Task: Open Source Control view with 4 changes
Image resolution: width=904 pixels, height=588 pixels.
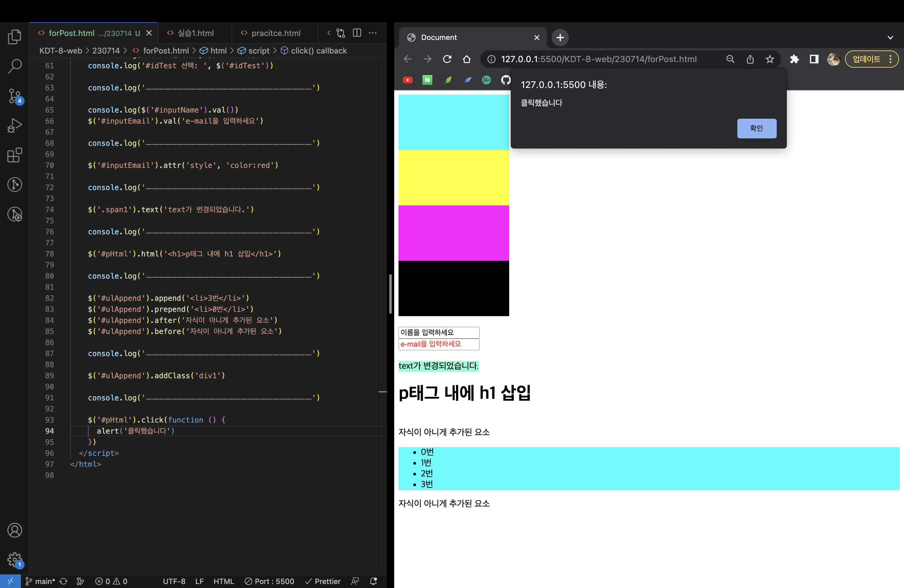Action: [x=14, y=96]
